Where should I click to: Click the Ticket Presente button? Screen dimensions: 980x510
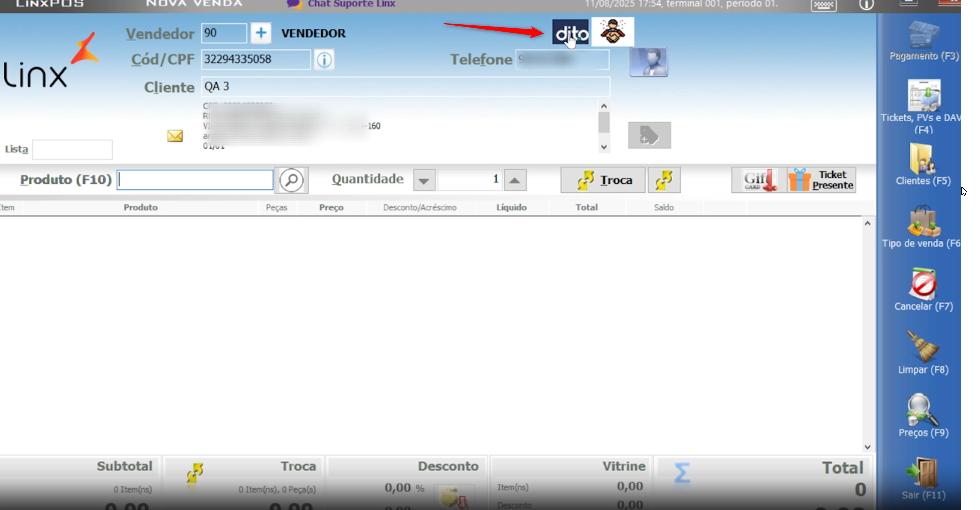[821, 180]
